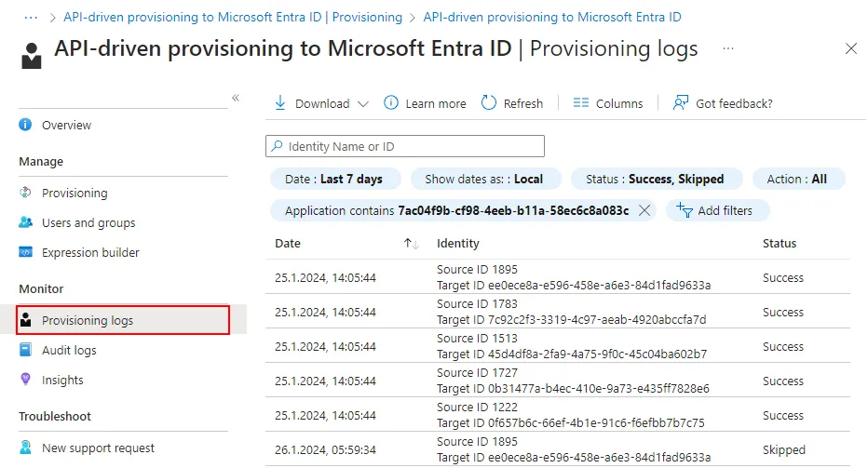This screenshot has width=868, height=468.
Task: Open the breadcrumb ellipsis menu
Action: (x=31, y=18)
